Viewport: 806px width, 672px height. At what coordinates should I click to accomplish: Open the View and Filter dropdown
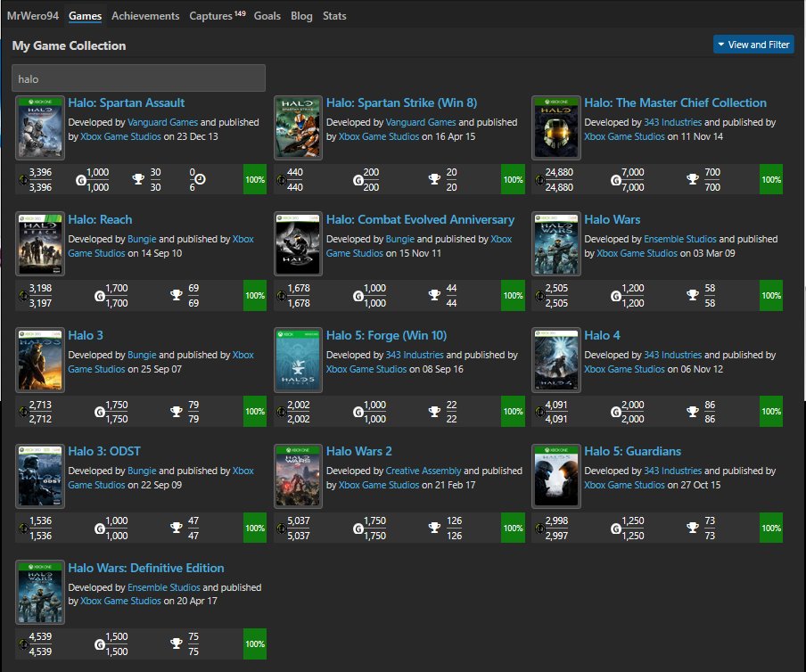pyautogui.click(x=753, y=45)
